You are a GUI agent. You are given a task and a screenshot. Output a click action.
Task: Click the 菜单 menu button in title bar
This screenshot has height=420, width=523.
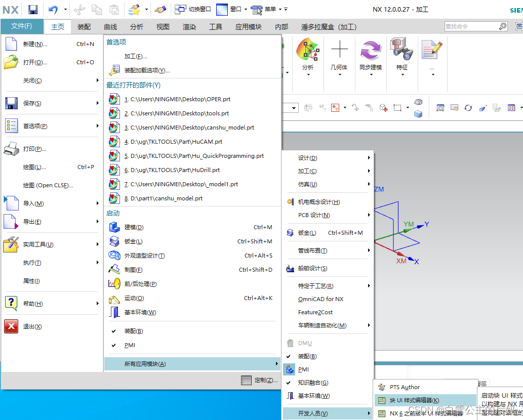[266, 9]
